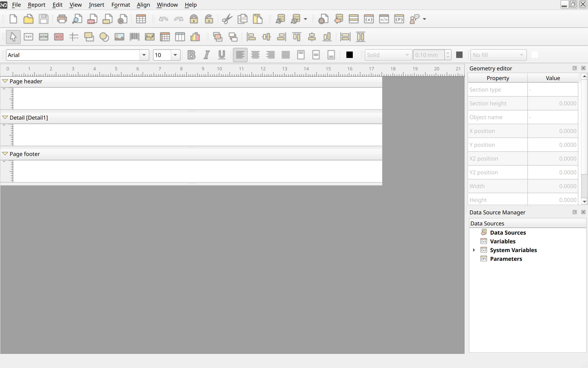Send selected object to back
588x368 pixels.
coord(233,37)
